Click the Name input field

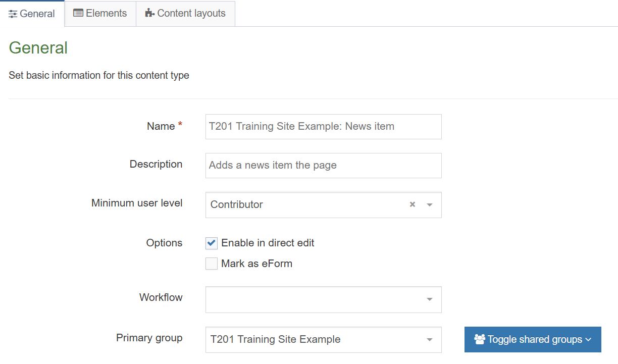323,126
